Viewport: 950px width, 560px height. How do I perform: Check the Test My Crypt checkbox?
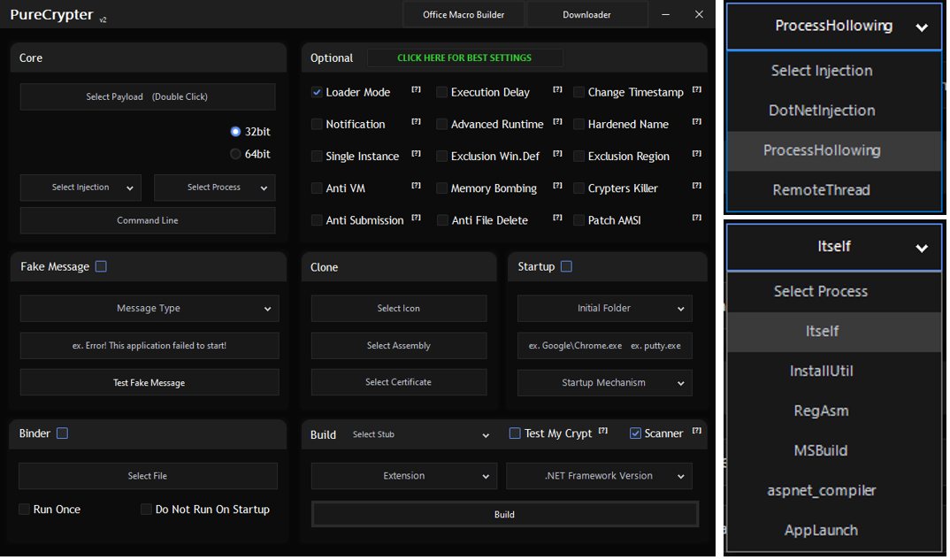coord(515,433)
